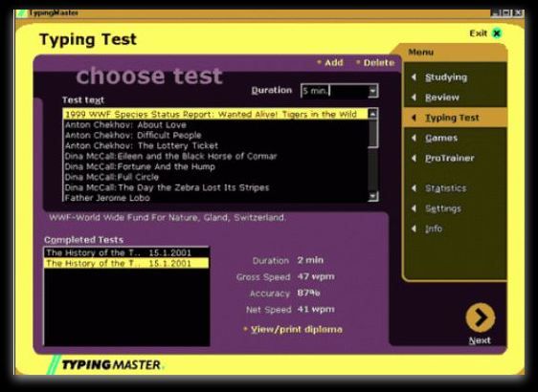
Task: Select first completed test, black row
Action: 126,252
